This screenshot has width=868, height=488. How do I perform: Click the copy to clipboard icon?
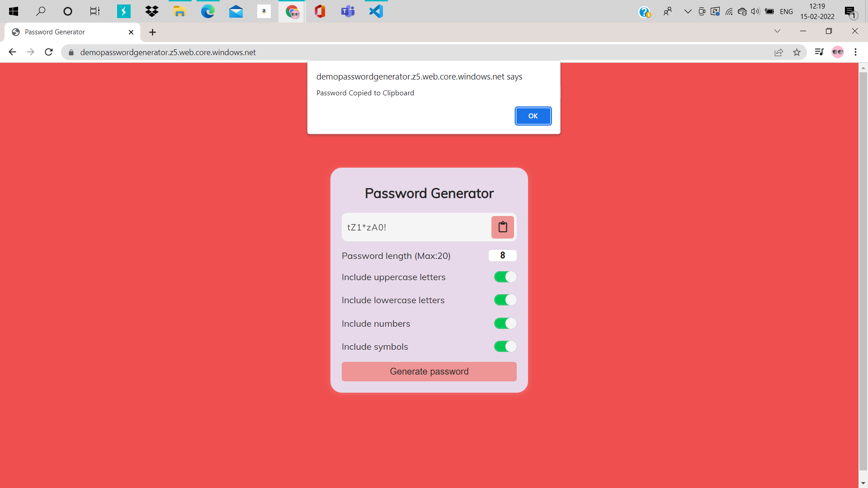[x=502, y=227]
